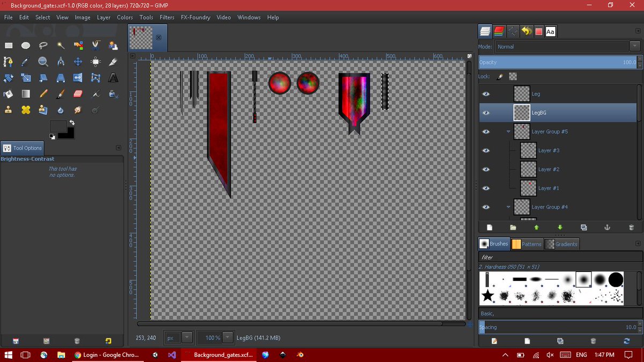Select the Select by Color tool
Image resolution: width=644 pixels, height=362 pixels.
click(78, 46)
